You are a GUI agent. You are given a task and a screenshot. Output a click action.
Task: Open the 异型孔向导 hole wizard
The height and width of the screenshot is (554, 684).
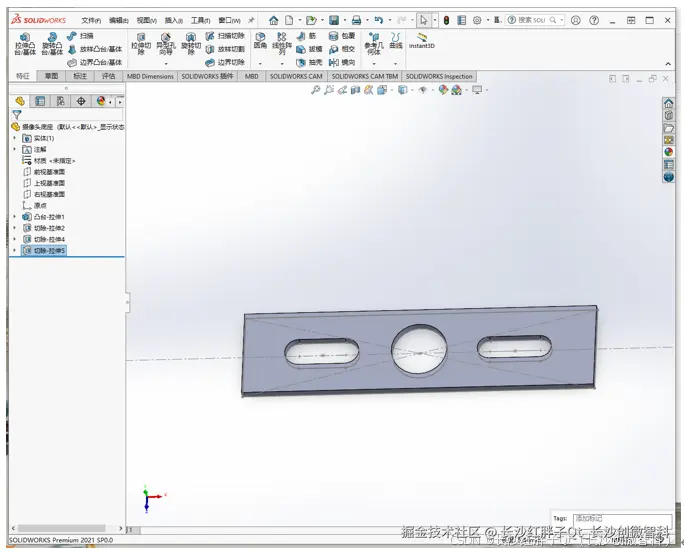click(x=166, y=44)
